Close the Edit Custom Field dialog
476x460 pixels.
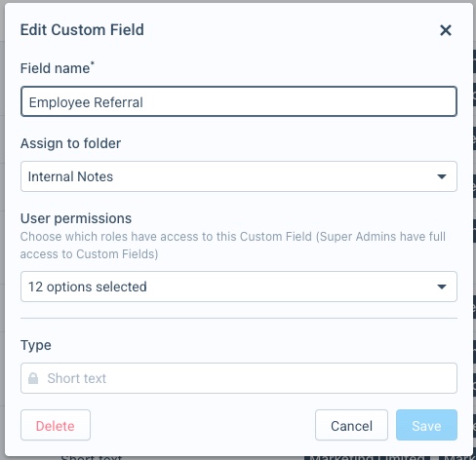tap(446, 30)
